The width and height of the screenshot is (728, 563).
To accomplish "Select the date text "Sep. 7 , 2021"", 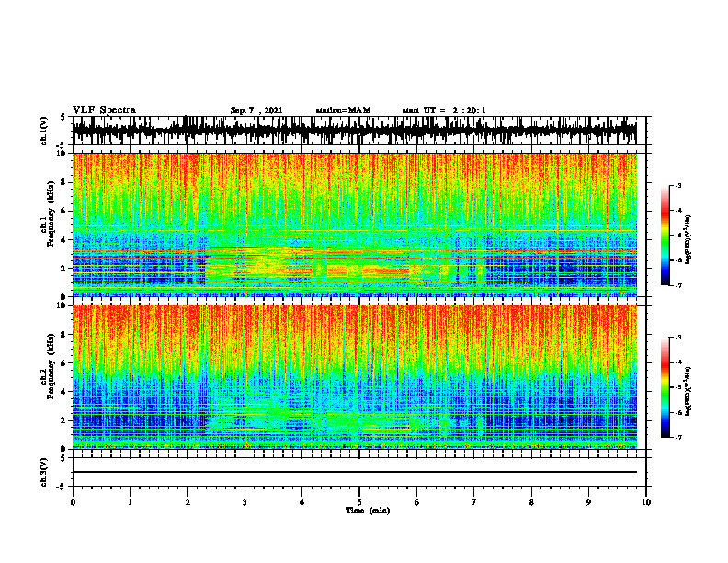I will (x=256, y=110).
